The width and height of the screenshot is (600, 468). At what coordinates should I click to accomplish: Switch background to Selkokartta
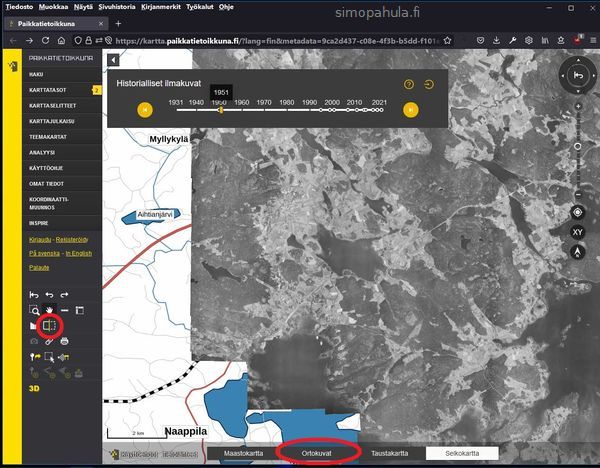(462, 453)
